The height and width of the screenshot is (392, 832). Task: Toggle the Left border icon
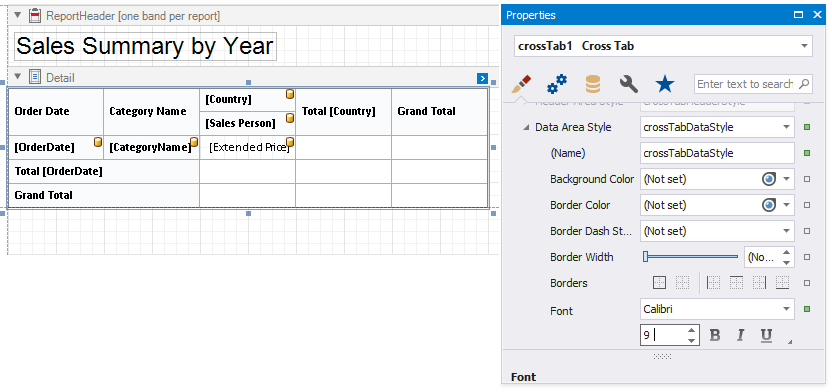coord(714,283)
